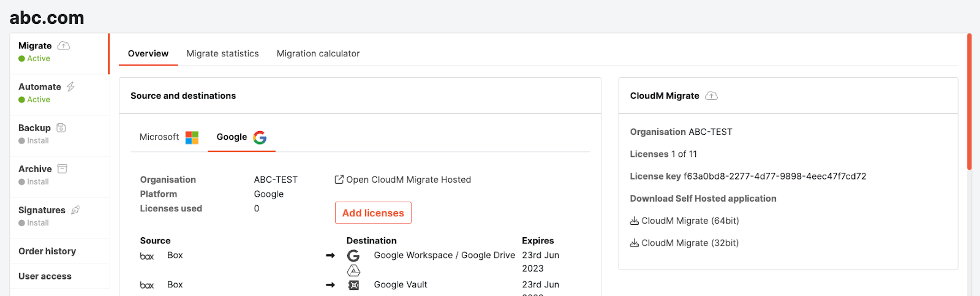Click the Add licenses button
Viewport: 980px width, 296px height.
[373, 213]
